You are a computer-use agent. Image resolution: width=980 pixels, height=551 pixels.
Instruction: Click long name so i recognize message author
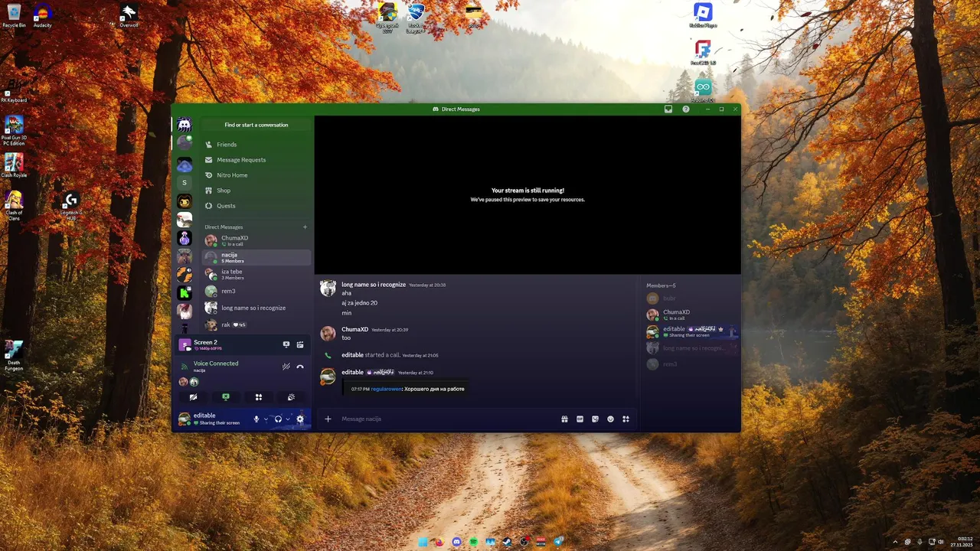(x=374, y=285)
